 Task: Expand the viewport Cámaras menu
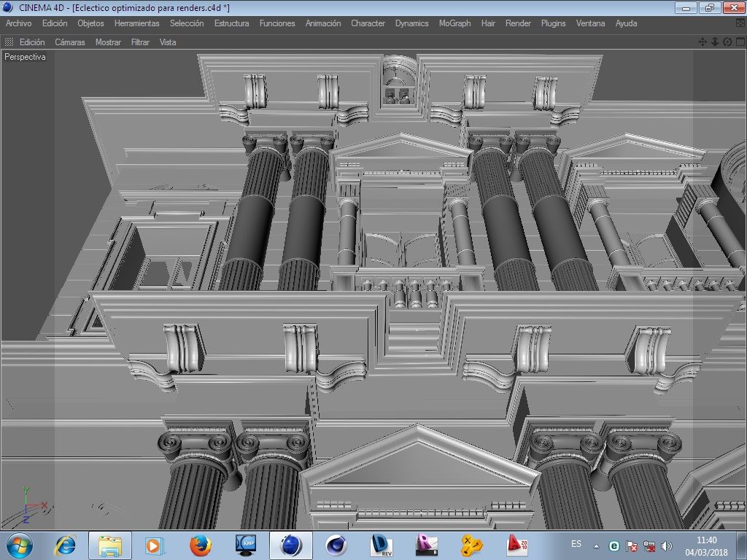tap(69, 42)
